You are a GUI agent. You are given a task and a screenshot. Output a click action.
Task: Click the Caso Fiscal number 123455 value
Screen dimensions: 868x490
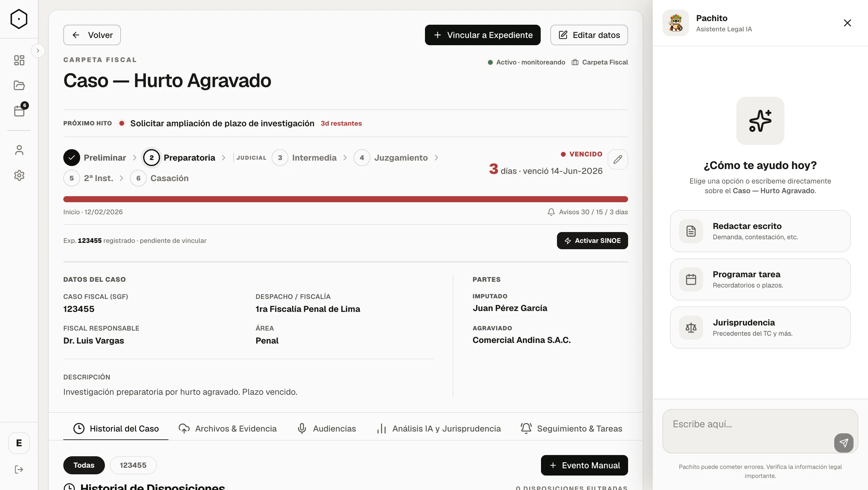(79, 309)
